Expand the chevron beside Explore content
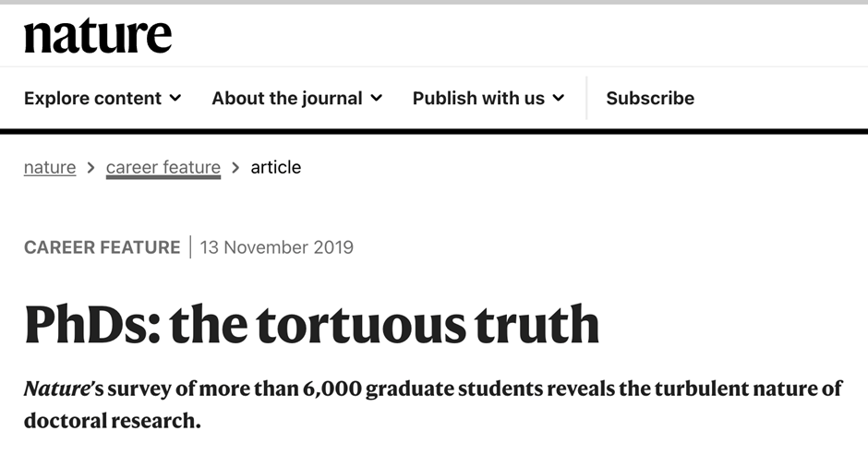The image size is (868, 455). [x=175, y=98]
